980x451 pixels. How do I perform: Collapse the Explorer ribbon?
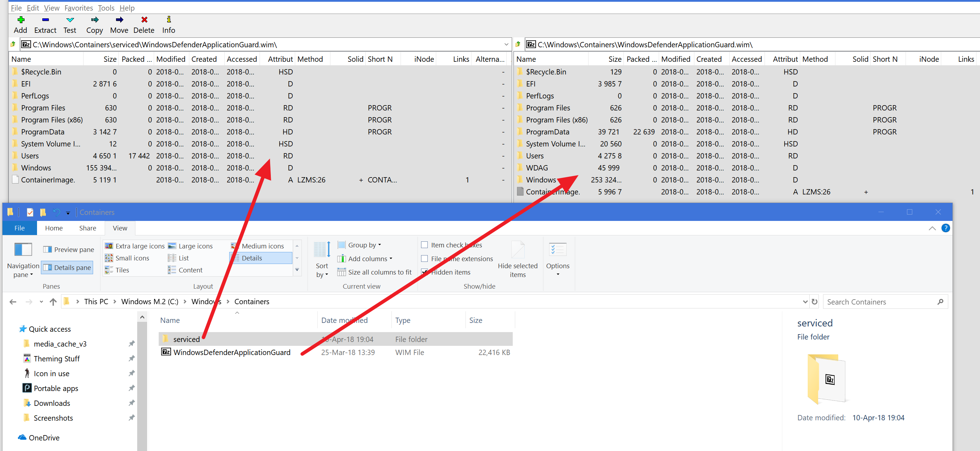932,228
